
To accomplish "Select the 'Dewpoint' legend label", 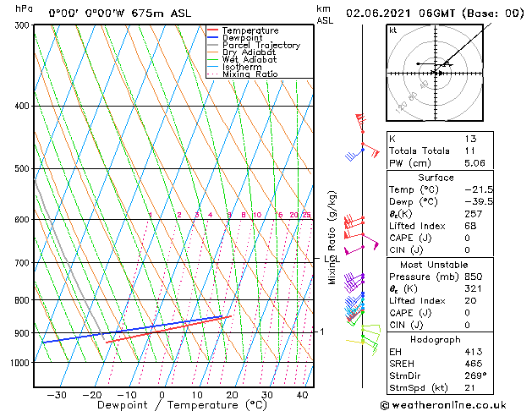I will click(242, 38).
